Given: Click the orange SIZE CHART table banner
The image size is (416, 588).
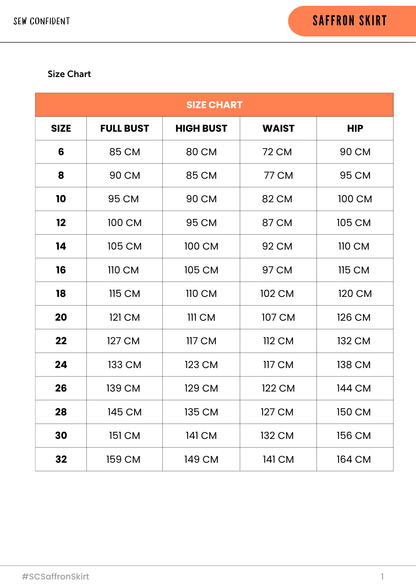Looking at the screenshot, I should coord(214,105).
